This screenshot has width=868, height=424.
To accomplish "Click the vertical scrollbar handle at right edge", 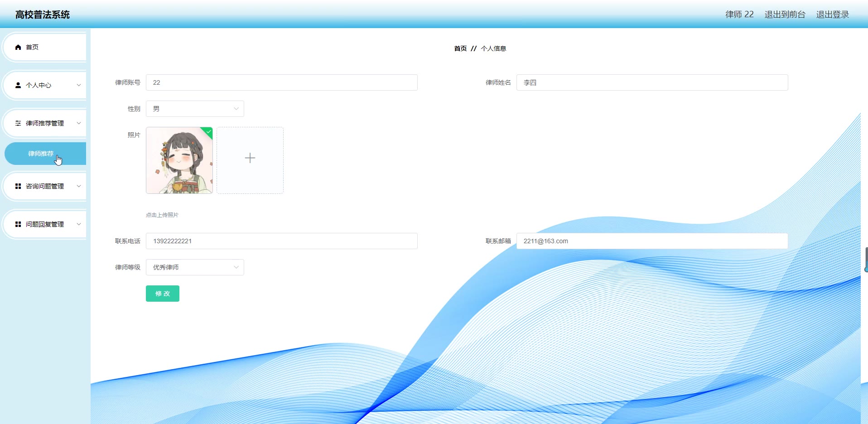I will point(866,260).
